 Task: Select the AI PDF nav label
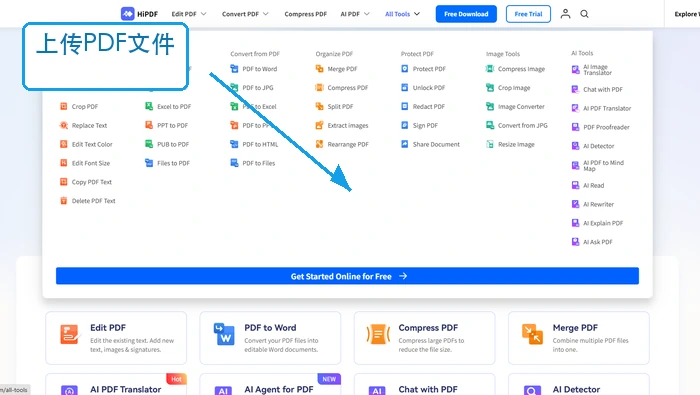[350, 14]
